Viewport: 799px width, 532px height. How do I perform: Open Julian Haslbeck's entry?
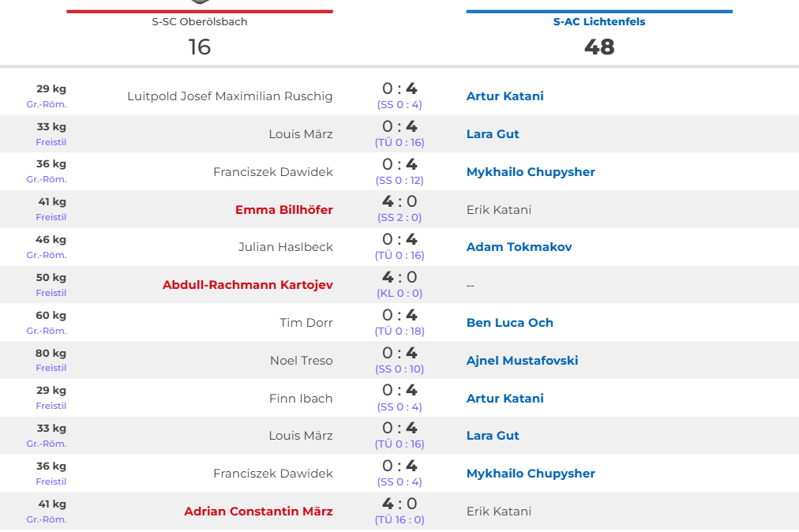285,247
